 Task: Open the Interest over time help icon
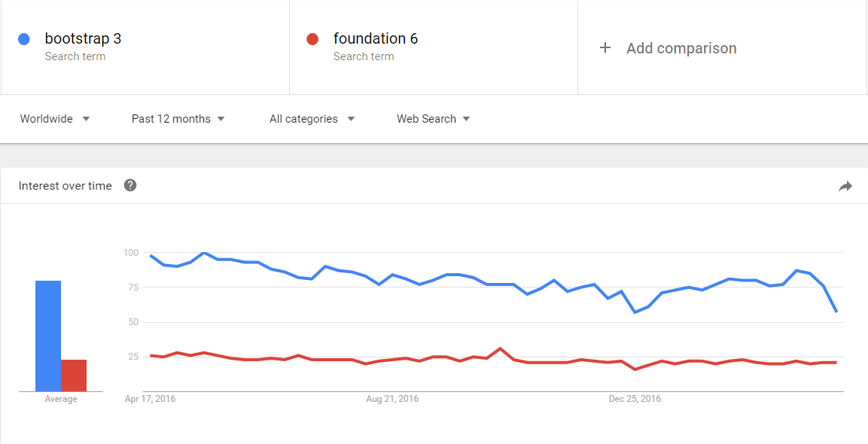(130, 185)
